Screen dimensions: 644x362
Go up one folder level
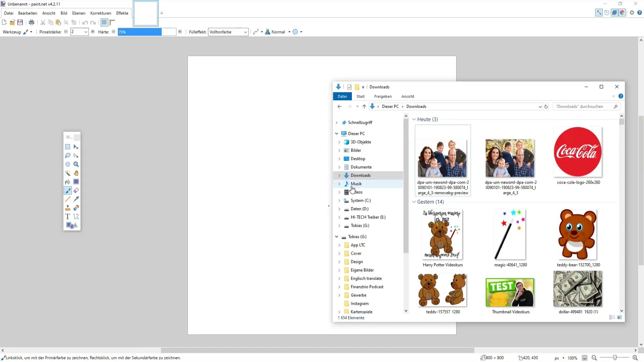click(x=364, y=107)
